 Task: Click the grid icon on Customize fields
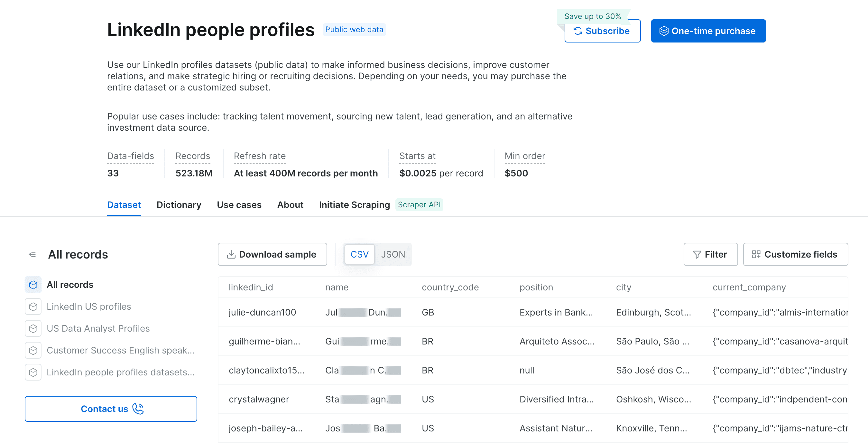(x=756, y=254)
